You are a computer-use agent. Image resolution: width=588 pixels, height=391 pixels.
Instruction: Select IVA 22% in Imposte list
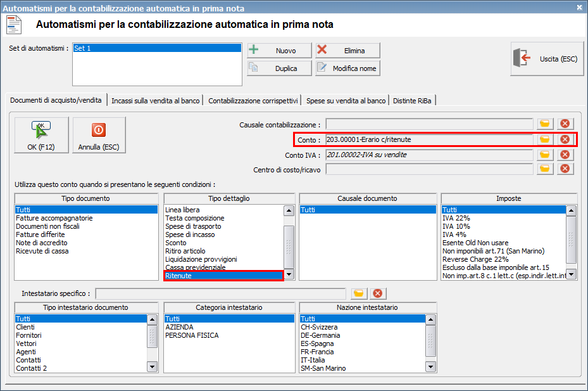[504, 218]
